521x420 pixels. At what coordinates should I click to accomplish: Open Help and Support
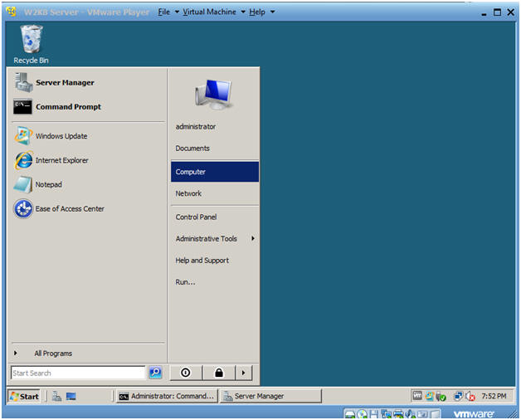pyautogui.click(x=215, y=261)
